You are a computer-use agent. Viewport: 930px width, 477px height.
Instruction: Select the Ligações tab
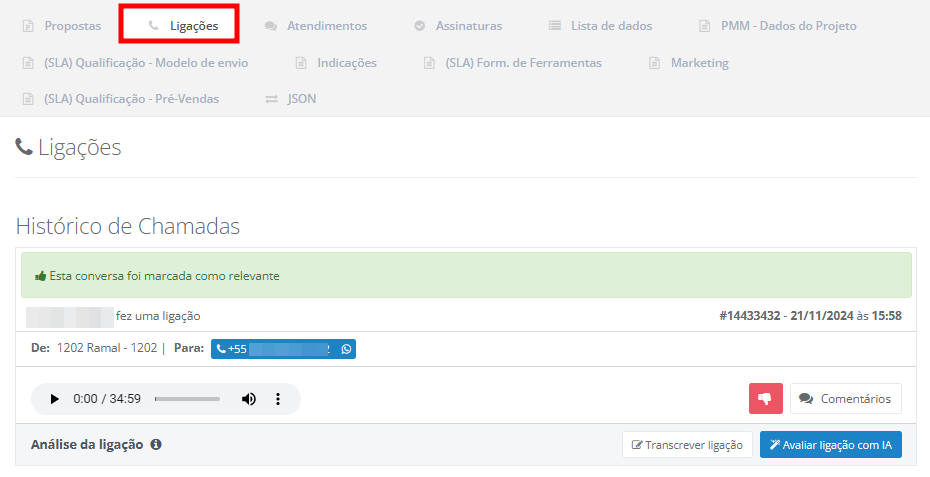[x=183, y=26]
